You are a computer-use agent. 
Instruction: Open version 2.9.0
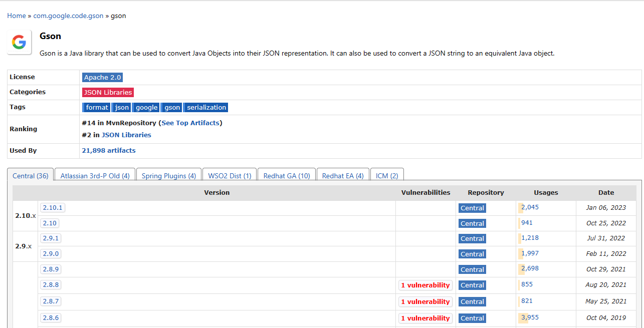51,254
